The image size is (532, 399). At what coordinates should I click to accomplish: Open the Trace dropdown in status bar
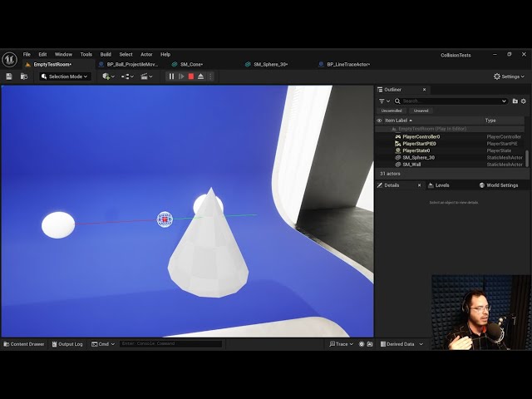[x=341, y=344]
